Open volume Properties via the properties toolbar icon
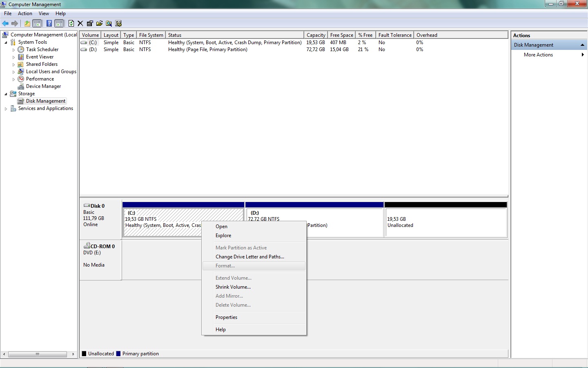Image resolution: width=588 pixels, height=368 pixels. pos(90,23)
